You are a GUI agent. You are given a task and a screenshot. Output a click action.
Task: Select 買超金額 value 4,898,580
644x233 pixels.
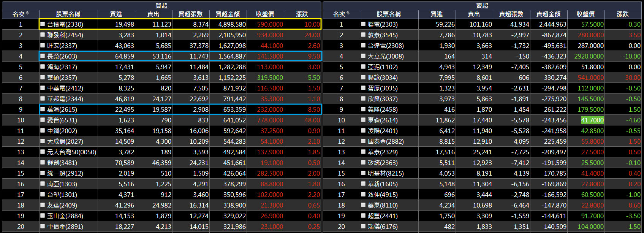click(232, 24)
